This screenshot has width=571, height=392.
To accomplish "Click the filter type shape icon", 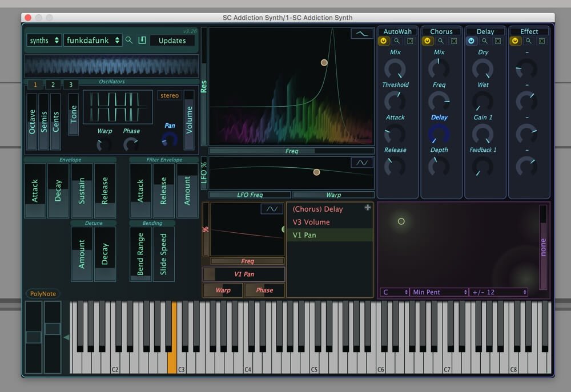I will pos(362,34).
